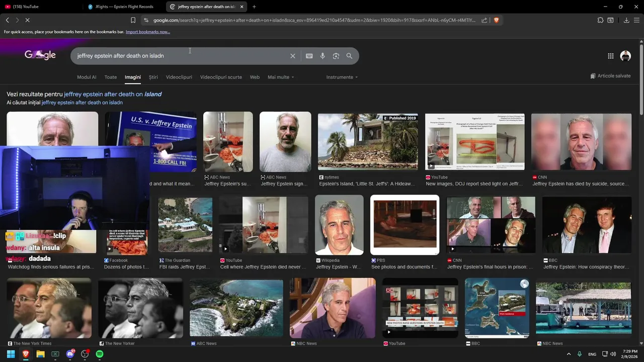Focus the browser address bar URL
This screenshot has width=644, height=362.
point(314,20)
